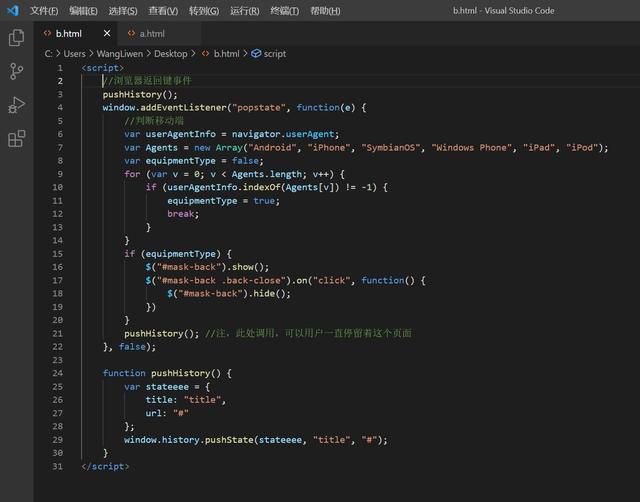Click function pushHistory declaration on line 24

pyautogui.click(x=167, y=373)
